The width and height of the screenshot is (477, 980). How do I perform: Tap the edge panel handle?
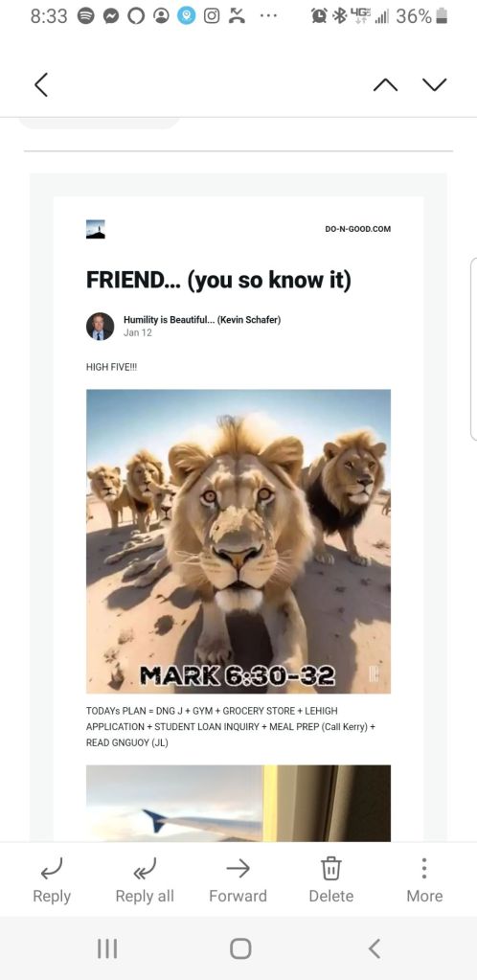pos(473,350)
